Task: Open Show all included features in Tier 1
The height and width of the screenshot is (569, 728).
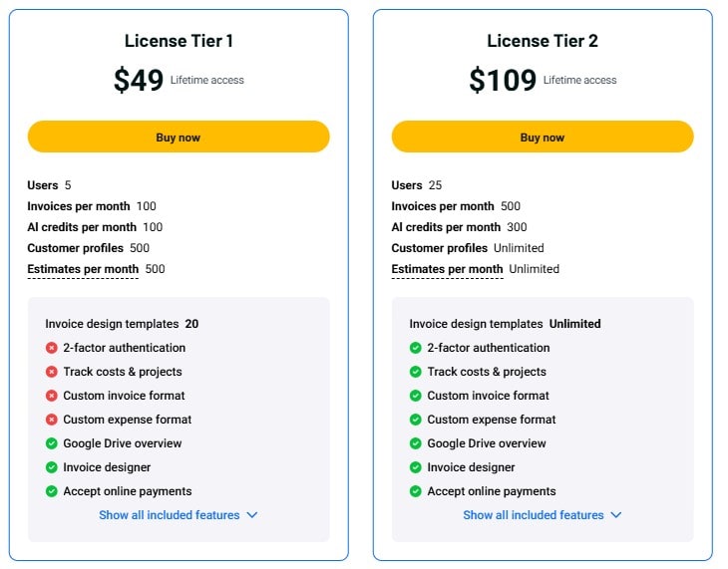Action: [x=170, y=515]
